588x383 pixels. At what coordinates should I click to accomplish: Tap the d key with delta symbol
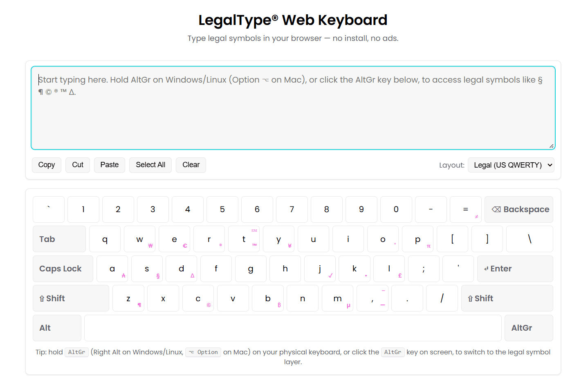[182, 269]
